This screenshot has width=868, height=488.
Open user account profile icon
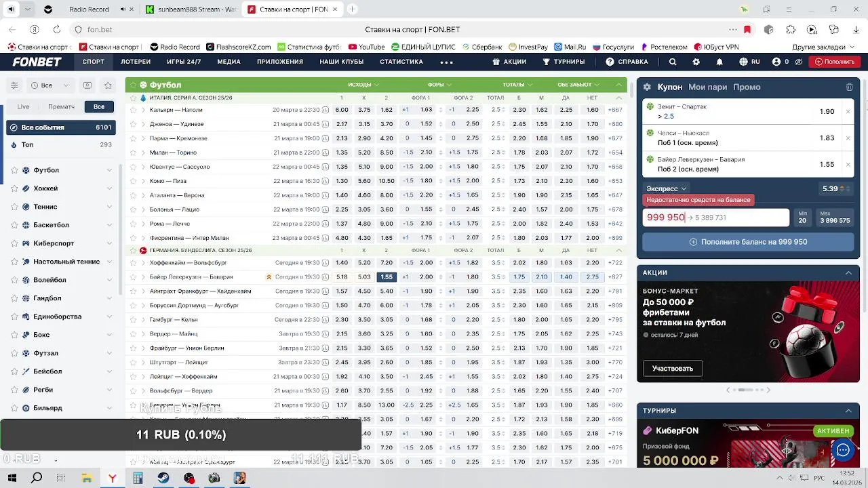coord(776,62)
